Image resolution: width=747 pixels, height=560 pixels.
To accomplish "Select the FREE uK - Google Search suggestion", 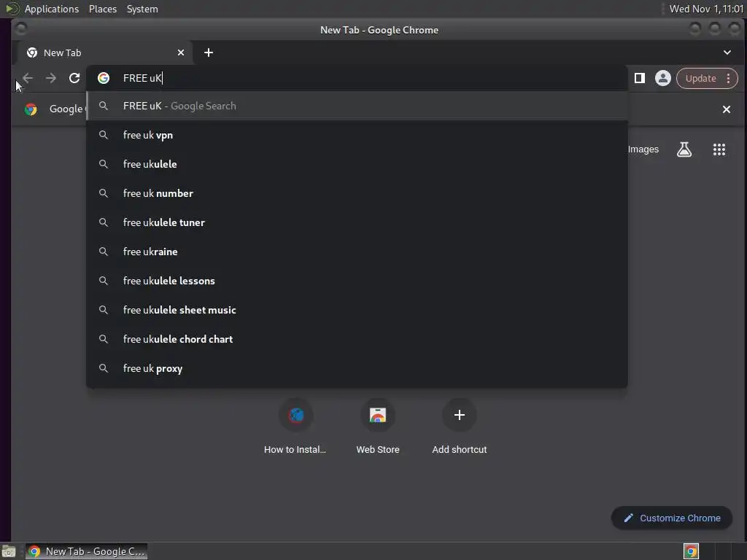I will (x=357, y=106).
